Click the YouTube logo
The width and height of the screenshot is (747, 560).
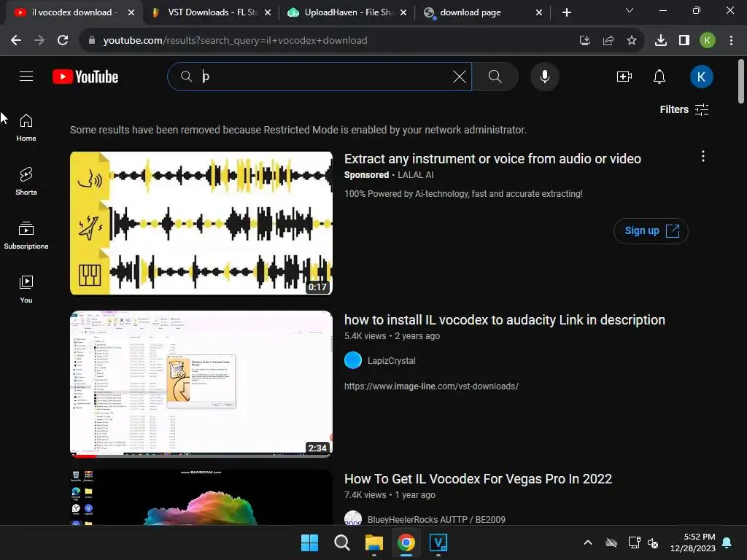point(85,77)
